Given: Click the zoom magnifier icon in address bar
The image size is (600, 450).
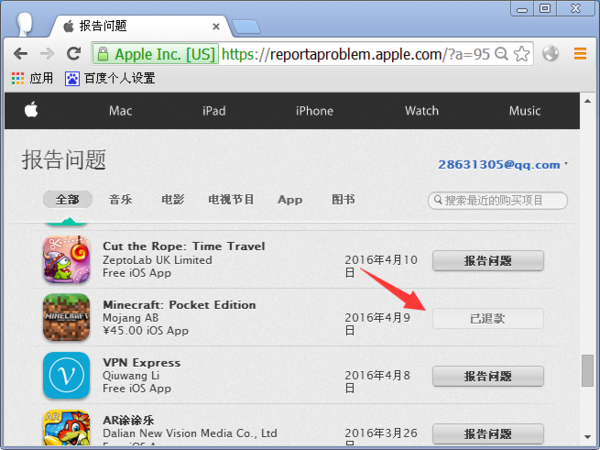Looking at the screenshot, I should click(x=501, y=53).
